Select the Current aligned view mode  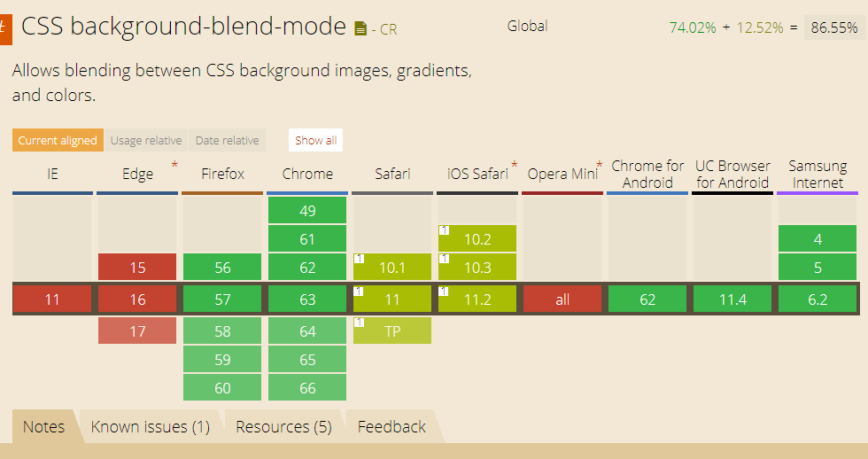58,140
